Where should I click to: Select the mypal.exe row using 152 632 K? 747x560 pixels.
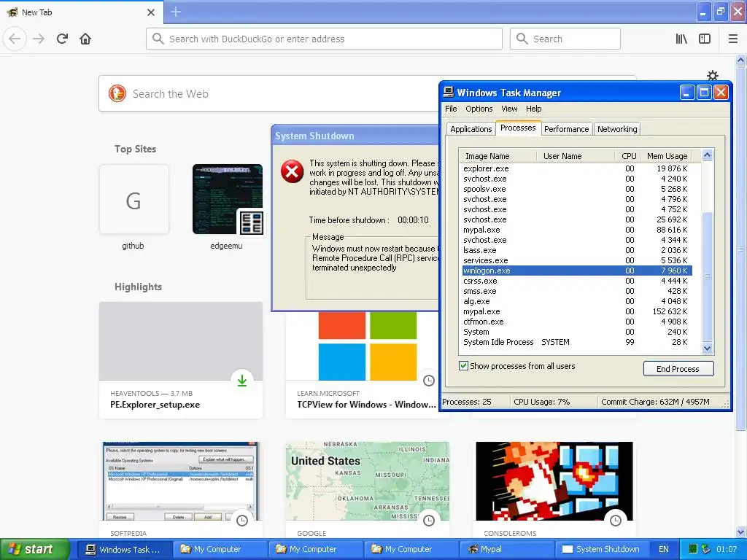(577, 311)
